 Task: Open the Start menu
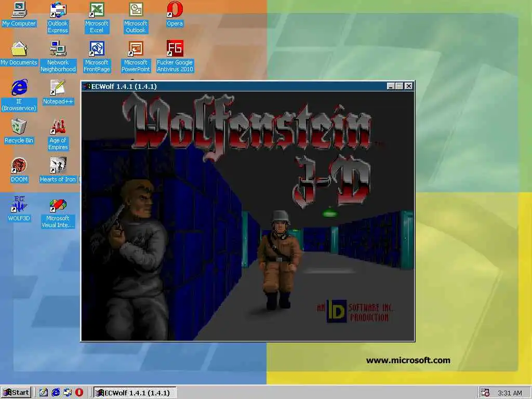coord(16,393)
